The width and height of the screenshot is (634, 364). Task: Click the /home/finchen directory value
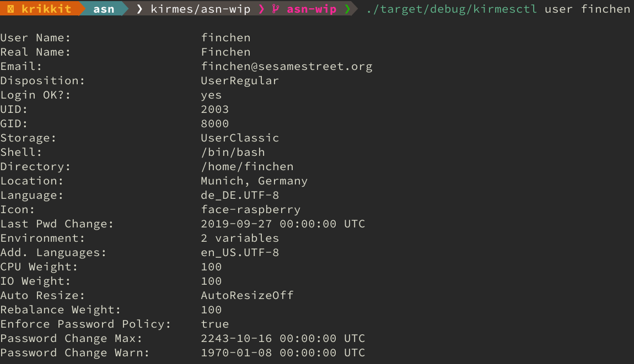click(x=247, y=167)
